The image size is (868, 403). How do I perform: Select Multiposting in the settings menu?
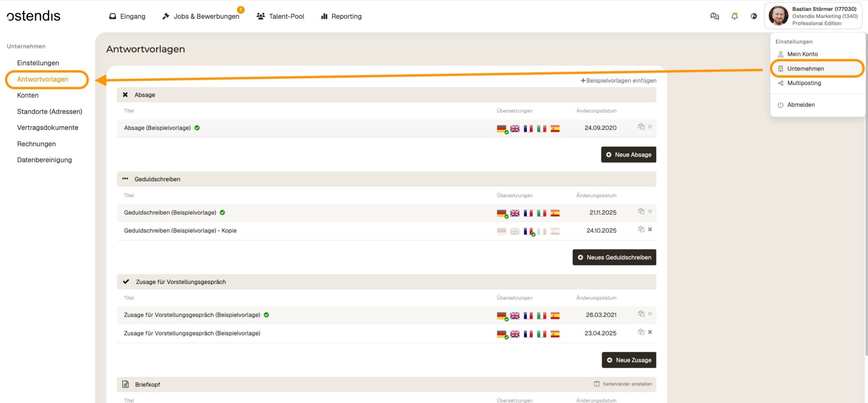click(x=804, y=83)
